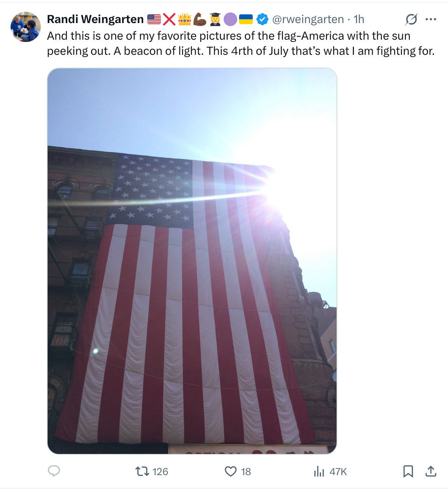
Task: Open the post by clicking its text
Action: click(x=241, y=43)
